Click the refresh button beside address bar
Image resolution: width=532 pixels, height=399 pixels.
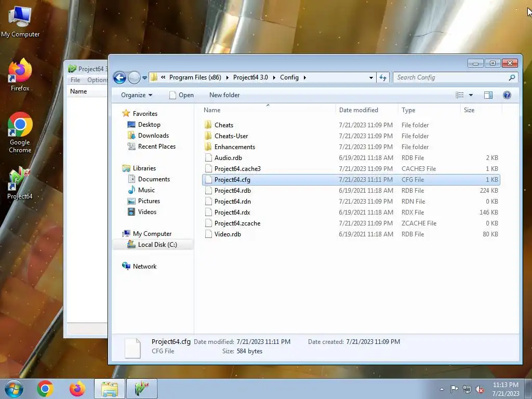coord(383,78)
